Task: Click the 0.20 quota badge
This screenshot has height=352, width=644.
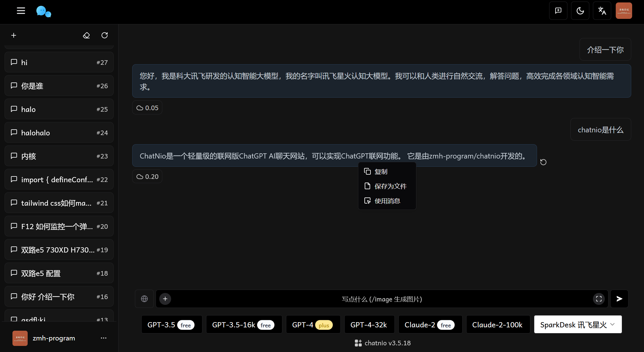Action: pos(147,176)
